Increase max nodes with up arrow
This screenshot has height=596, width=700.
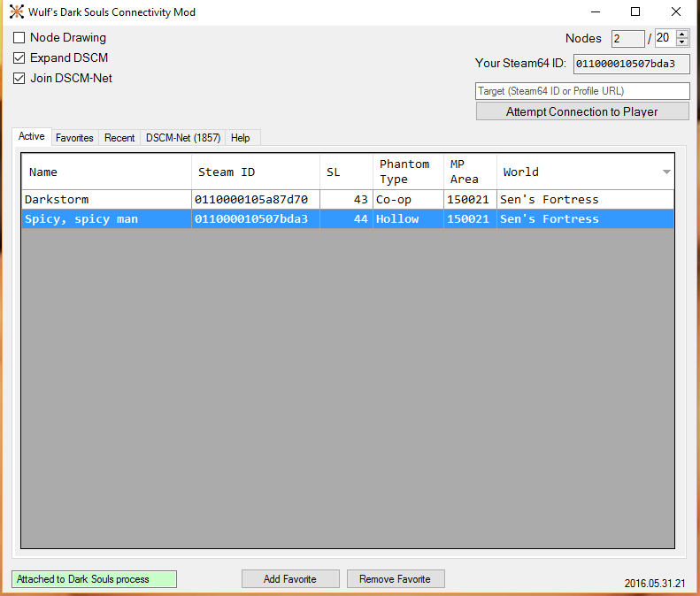pyautogui.click(x=681, y=34)
